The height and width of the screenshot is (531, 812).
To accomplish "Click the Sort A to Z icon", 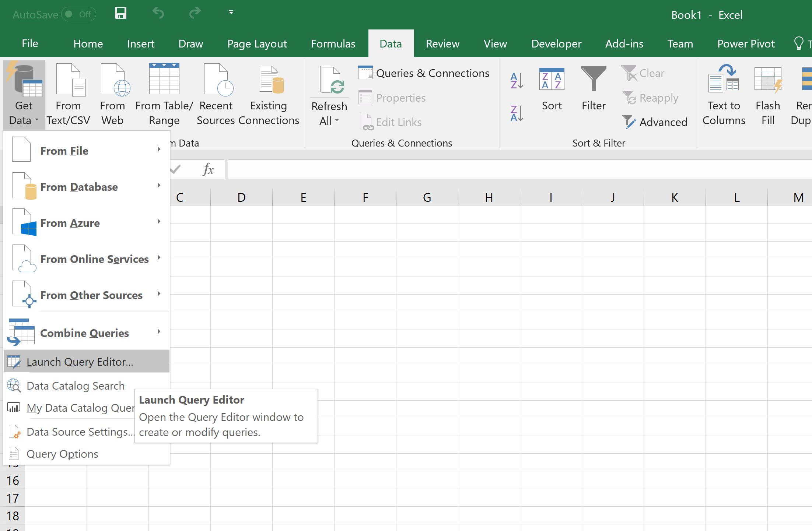I will (517, 81).
